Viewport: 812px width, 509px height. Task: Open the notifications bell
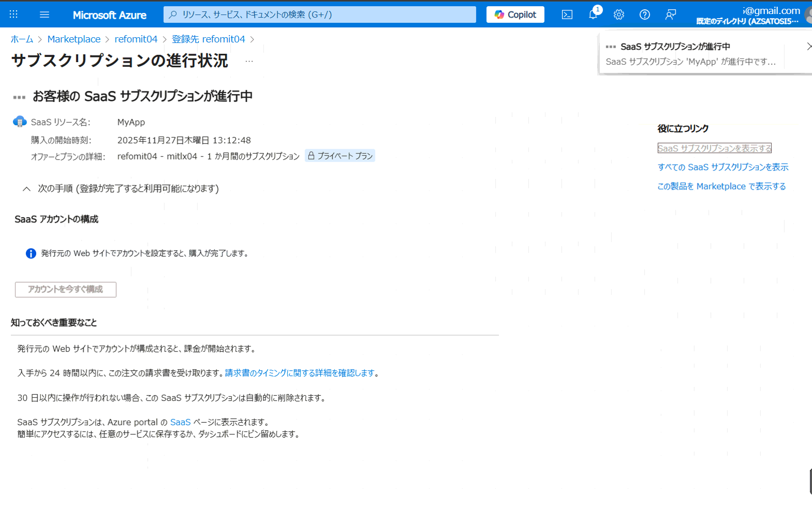593,14
